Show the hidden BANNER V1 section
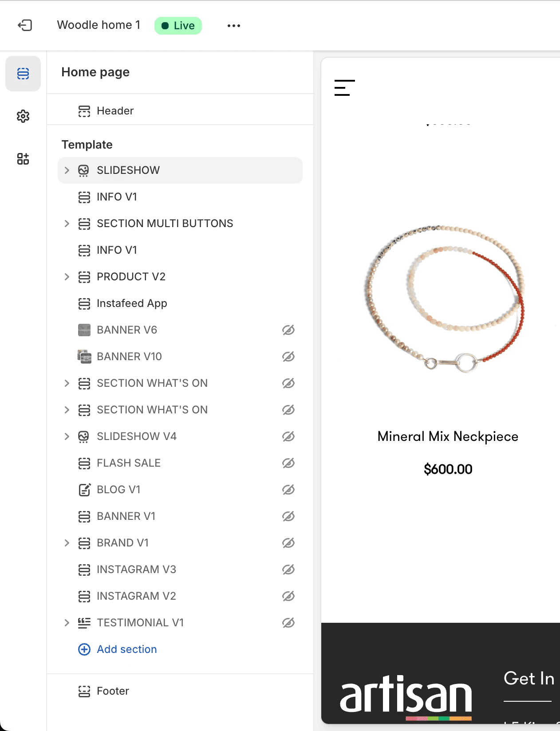Screen dimensions: 560x731 (288, 516)
